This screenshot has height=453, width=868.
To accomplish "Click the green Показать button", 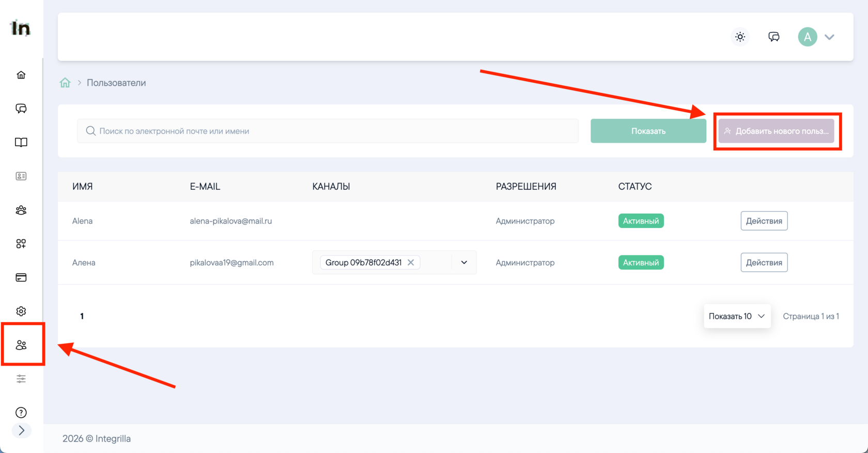I will (648, 131).
